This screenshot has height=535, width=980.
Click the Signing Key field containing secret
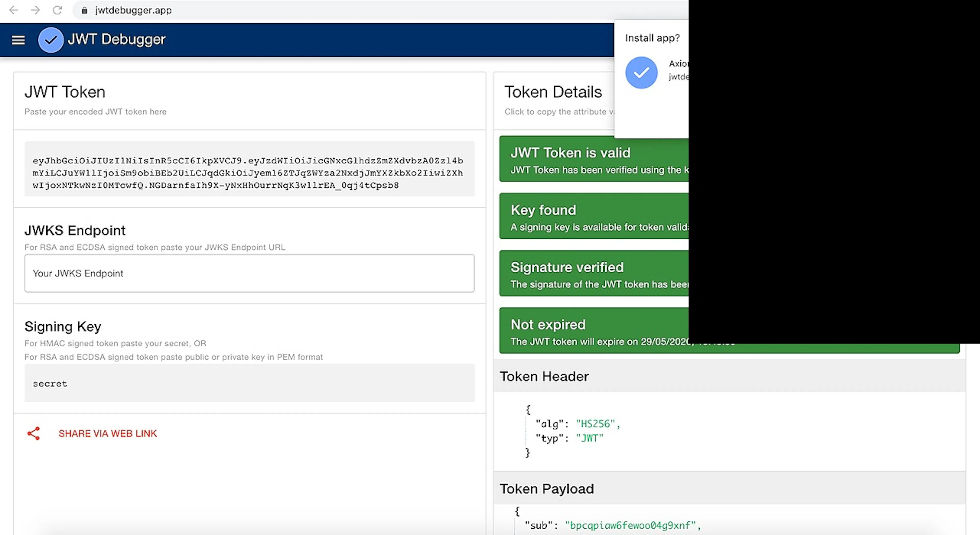tap(250, 383)
